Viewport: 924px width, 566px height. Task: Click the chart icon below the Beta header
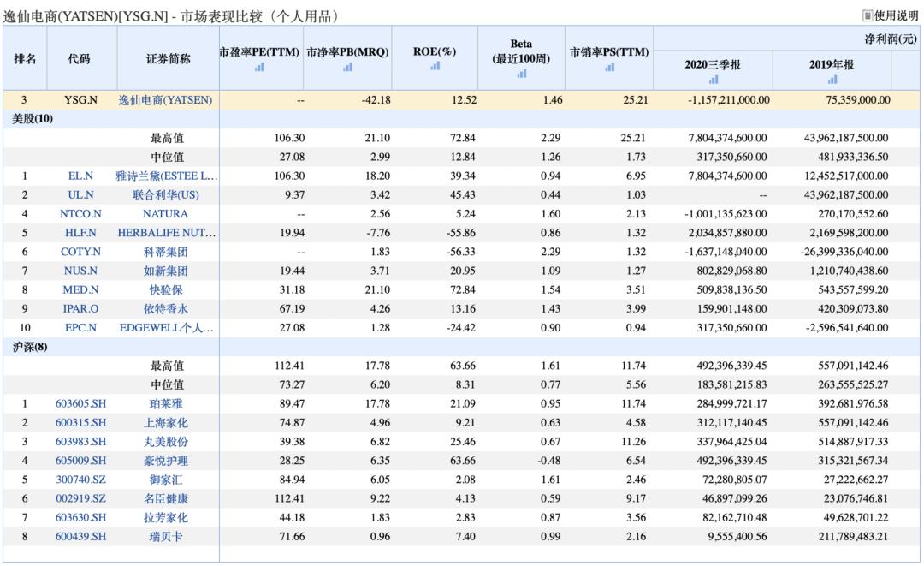[521, 74]
